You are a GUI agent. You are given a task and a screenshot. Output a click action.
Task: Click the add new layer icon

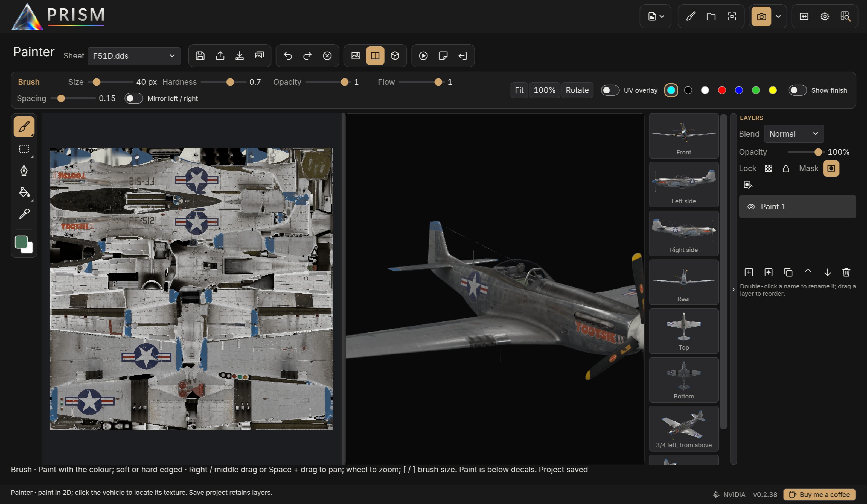(x=749, y=272)
